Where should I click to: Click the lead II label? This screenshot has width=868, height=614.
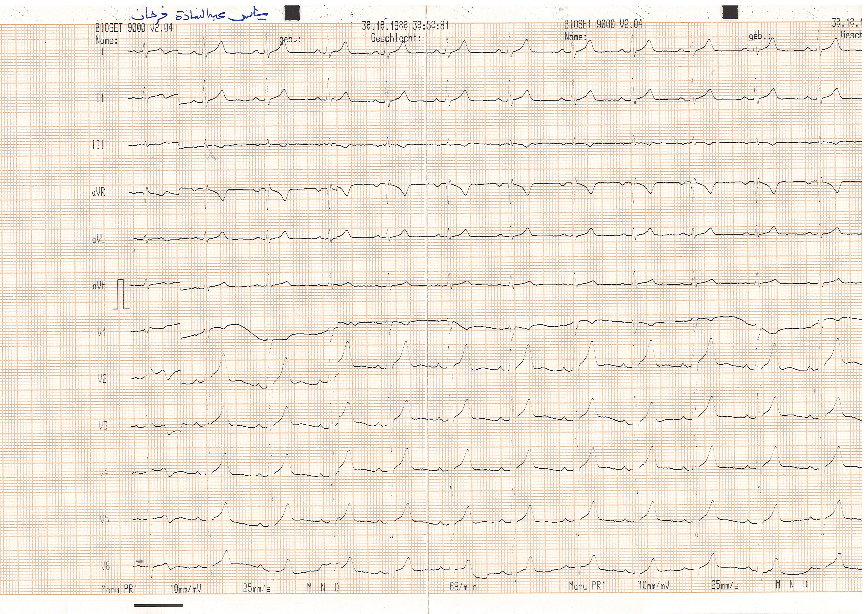pos(100,98)
